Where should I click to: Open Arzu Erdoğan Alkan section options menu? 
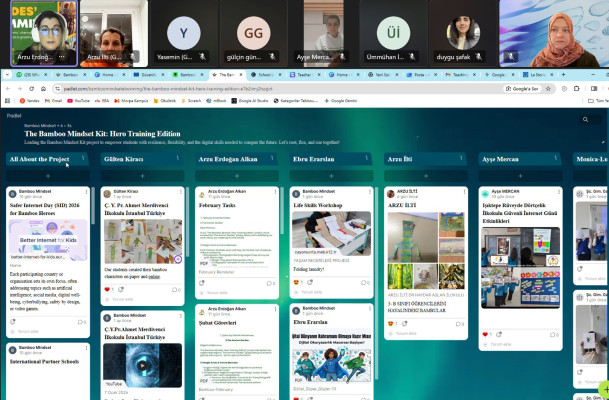[x=272, y=158]
